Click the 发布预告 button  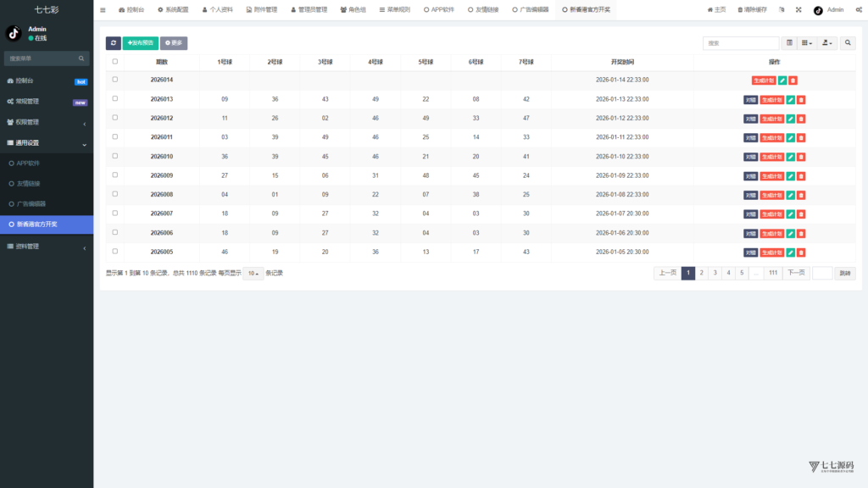point(142,42)
